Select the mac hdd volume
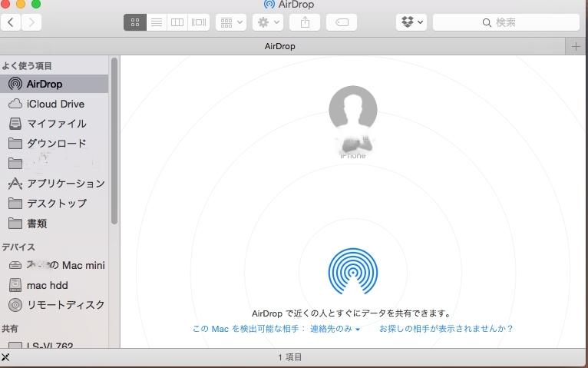The image size is (588, 368). [x=55, y=285]
